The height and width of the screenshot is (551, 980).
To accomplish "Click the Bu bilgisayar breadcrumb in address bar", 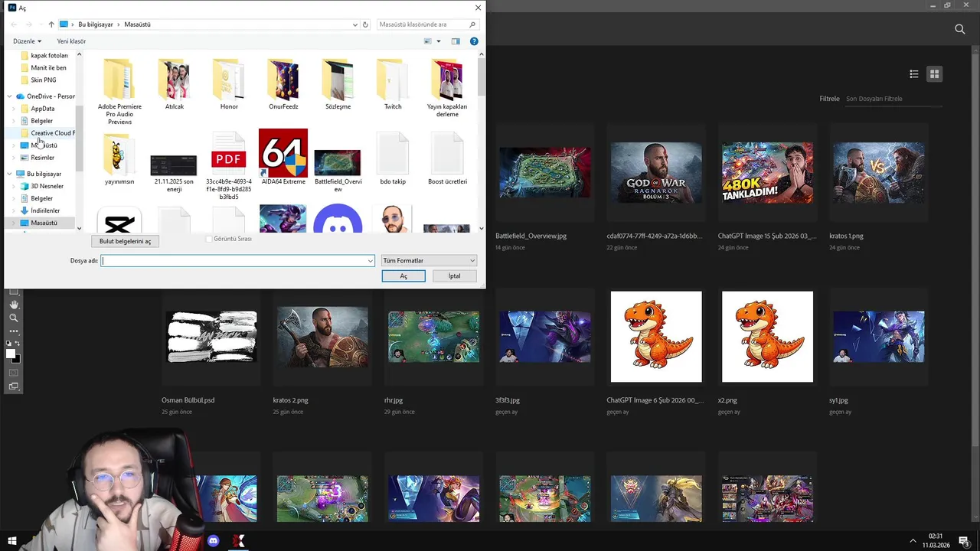I will pyautogui.click(x=96, y=24).
